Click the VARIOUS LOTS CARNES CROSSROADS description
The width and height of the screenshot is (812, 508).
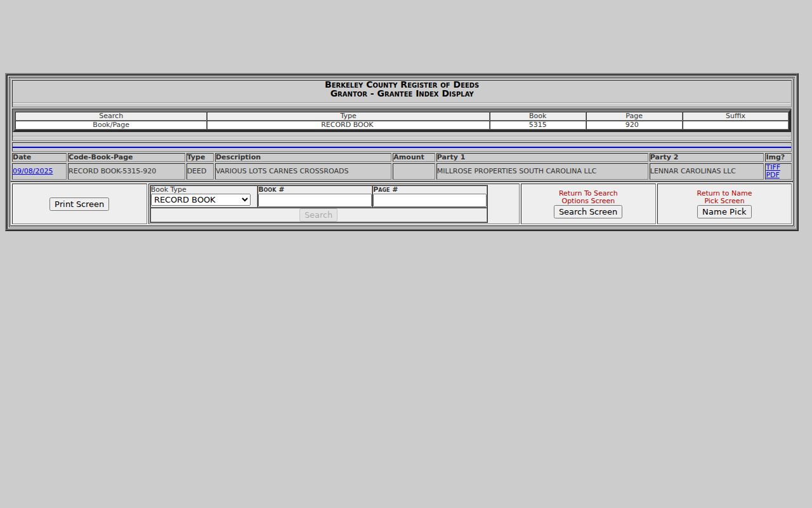(282, 171)
